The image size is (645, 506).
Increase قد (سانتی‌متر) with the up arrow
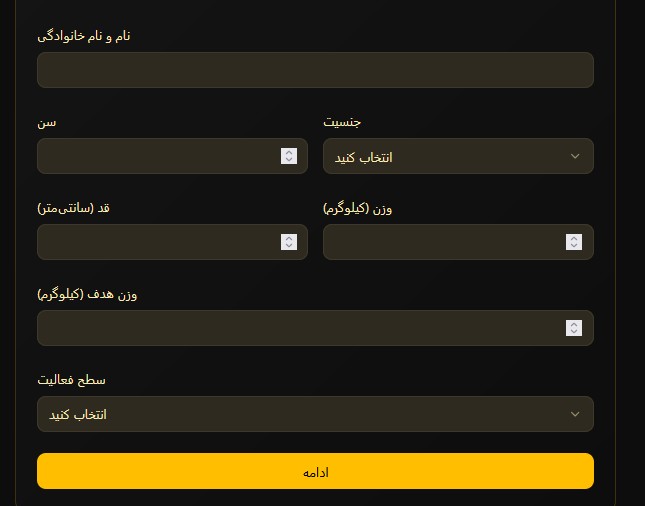click(289, 238)
